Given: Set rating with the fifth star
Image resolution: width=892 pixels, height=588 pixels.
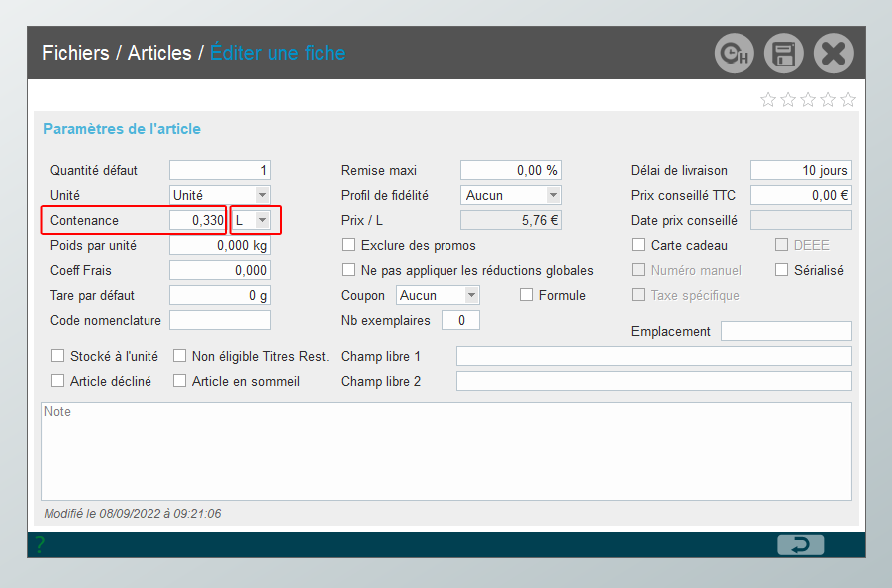Looking at the screenshot, I should pos(848,99).
